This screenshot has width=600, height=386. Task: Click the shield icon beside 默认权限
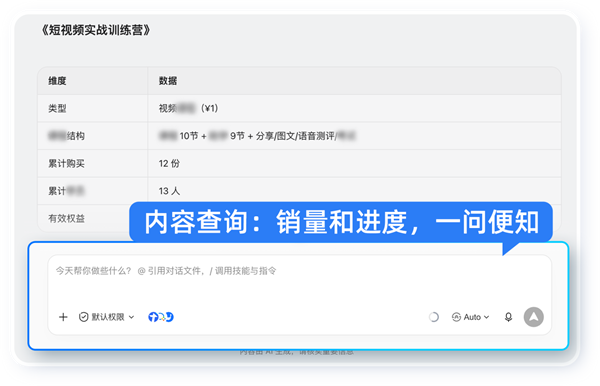(x=83, y=317)
